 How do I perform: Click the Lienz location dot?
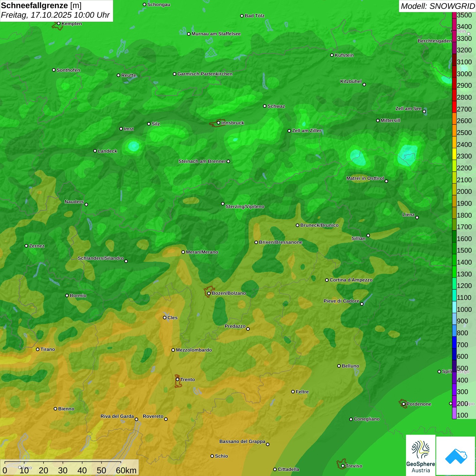click(417, 218)
